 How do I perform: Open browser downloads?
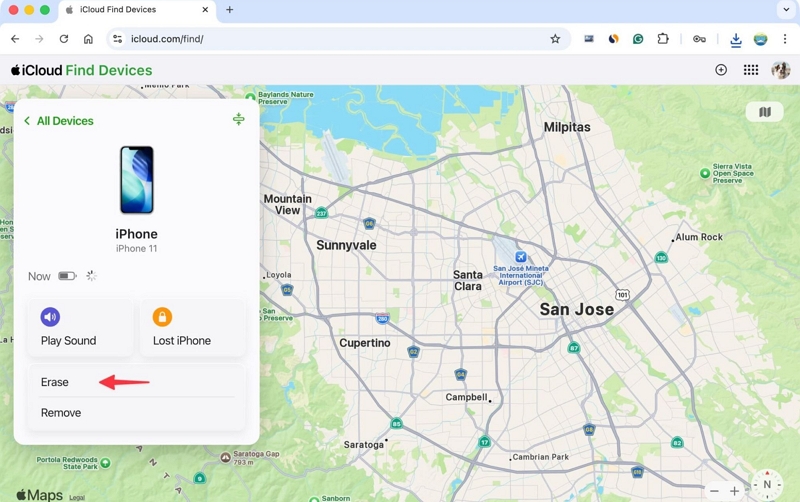pos(736,40)
